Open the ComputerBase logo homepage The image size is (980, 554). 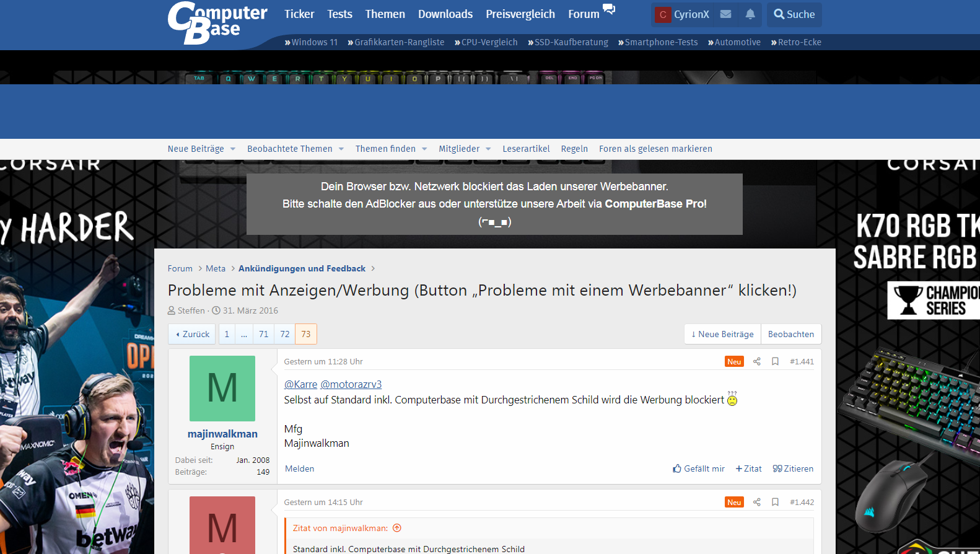pyautogui.click(x=217, y=23)
